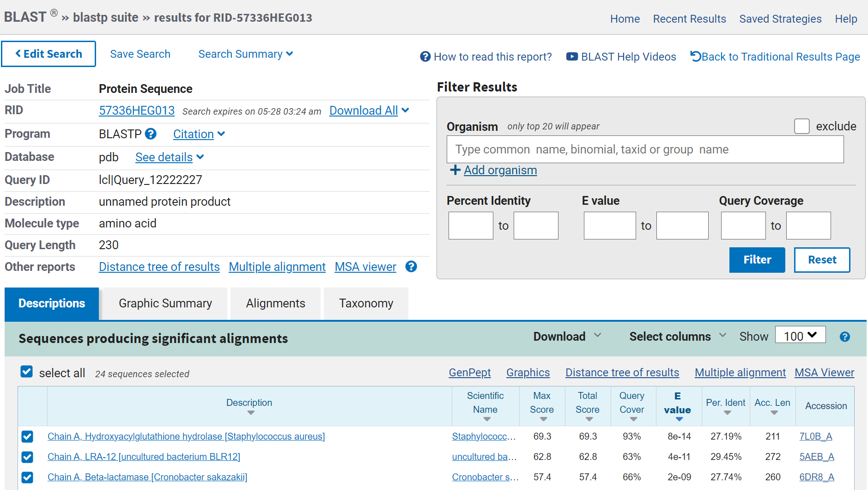Uncheck the Hydroxyacylglutathione hydrolase row checkbox
868x490 pixels.
click(27, 436)
